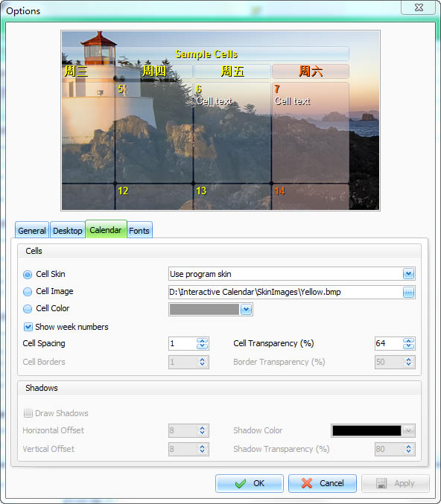Switch to the General tab

pos(32,231)
